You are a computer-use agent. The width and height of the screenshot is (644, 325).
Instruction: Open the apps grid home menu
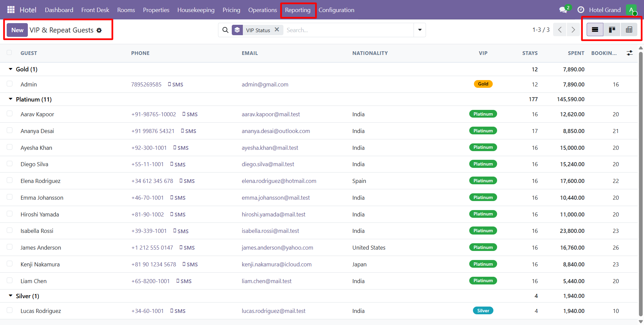coord(11,10)
